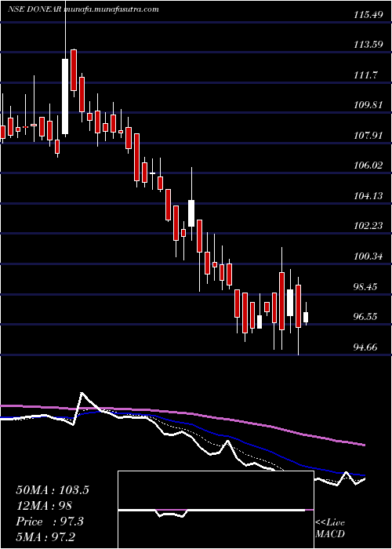Image resolution: width=392 pixels, height=549 pixels.
Task: Click the munafa.munafasutra.com source label
Action: point(111,9)
